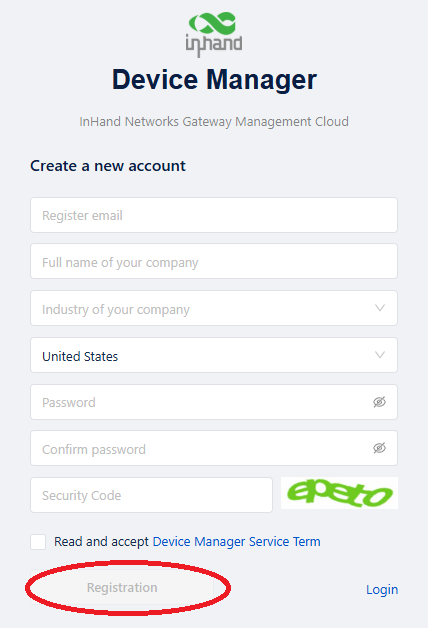Show password using the Password field eye icon
428x628 pixels.
(380, 402)
